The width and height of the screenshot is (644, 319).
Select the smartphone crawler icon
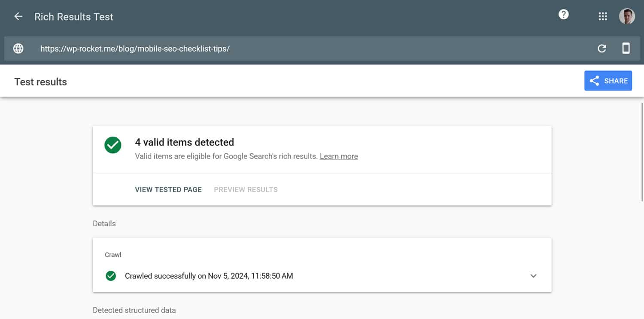pyautogui.click(x=626, y=48)
